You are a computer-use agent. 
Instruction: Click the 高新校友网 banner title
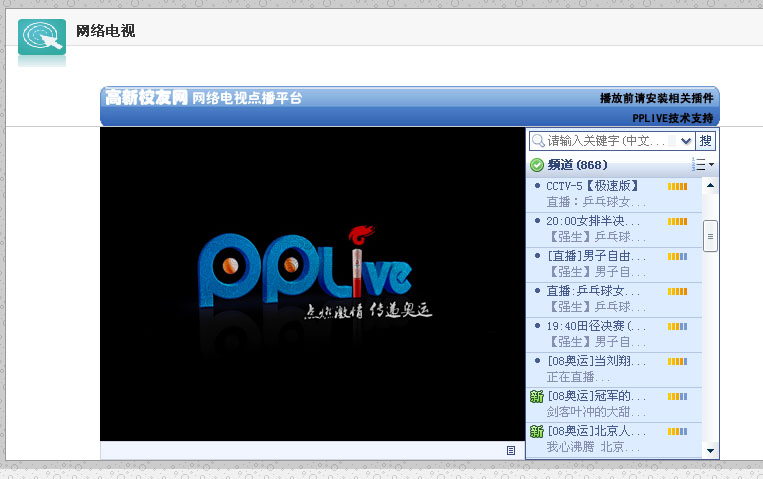coord(146,97)
